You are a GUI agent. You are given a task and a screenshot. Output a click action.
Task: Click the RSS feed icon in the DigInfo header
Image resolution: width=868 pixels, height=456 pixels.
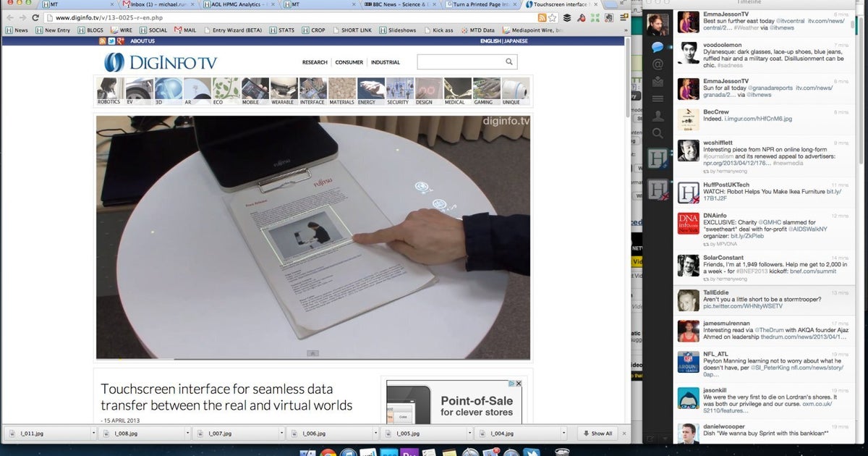click(102, 41)
